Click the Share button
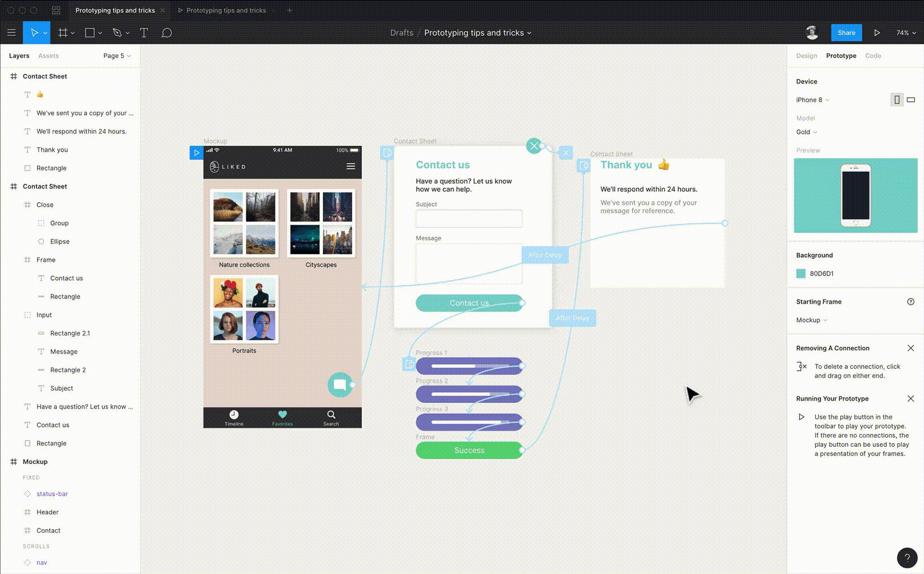The image size is (924, 574). click(846, 33)
